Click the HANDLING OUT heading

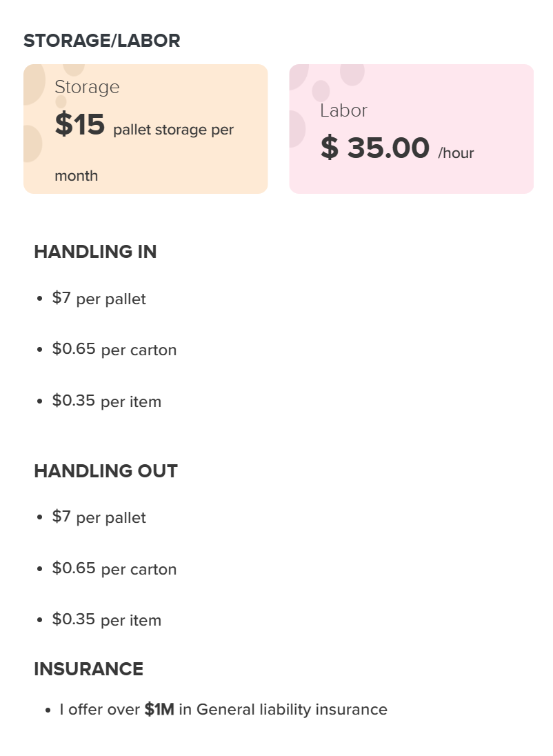click(106, 471)
